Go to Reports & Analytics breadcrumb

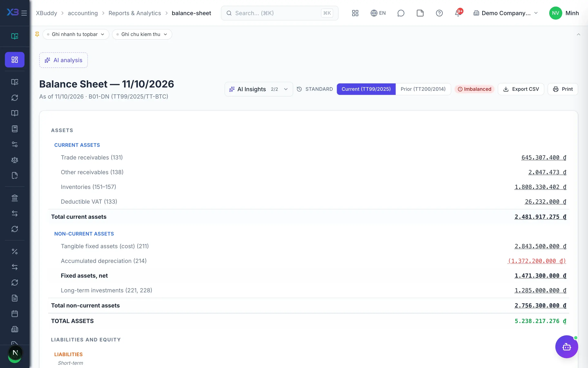pyautogui.click(x=135, y=13)
